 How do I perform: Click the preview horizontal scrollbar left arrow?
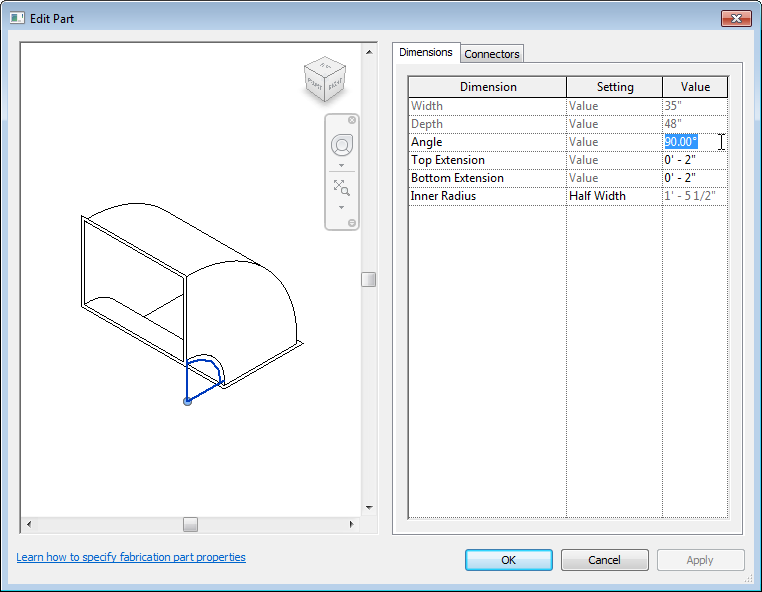pyautogui.click(x=29, y=524)
